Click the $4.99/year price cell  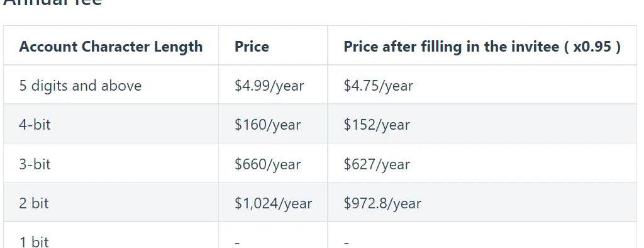point(269,86)
